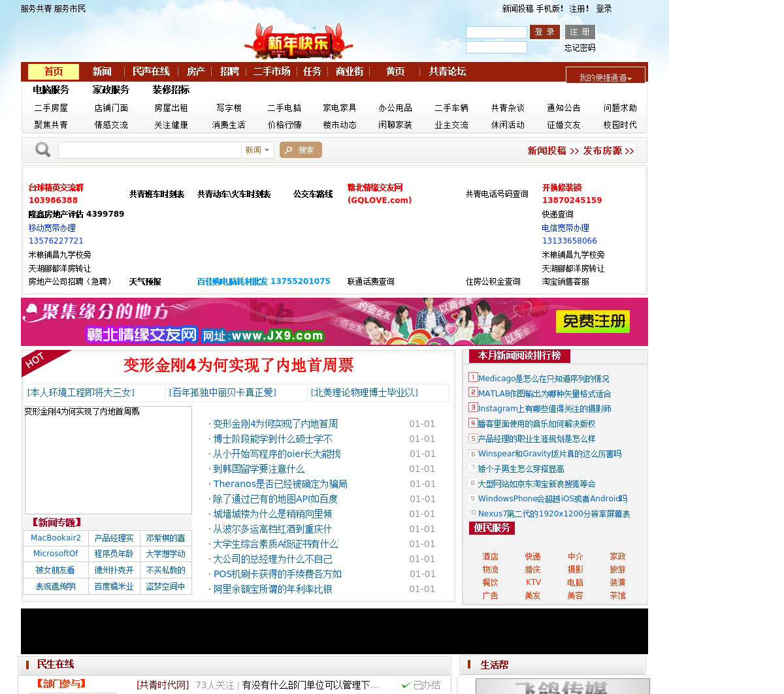Click the 赣北情缘交友网 dating banner image

335,322
